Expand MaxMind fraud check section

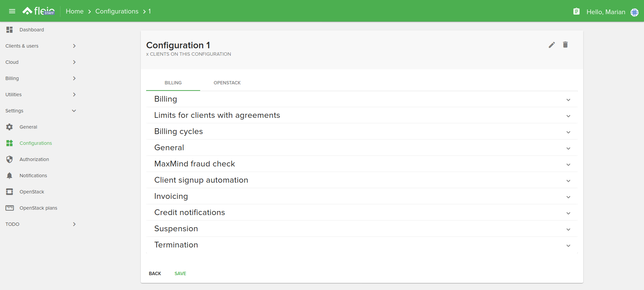point(362,164)
